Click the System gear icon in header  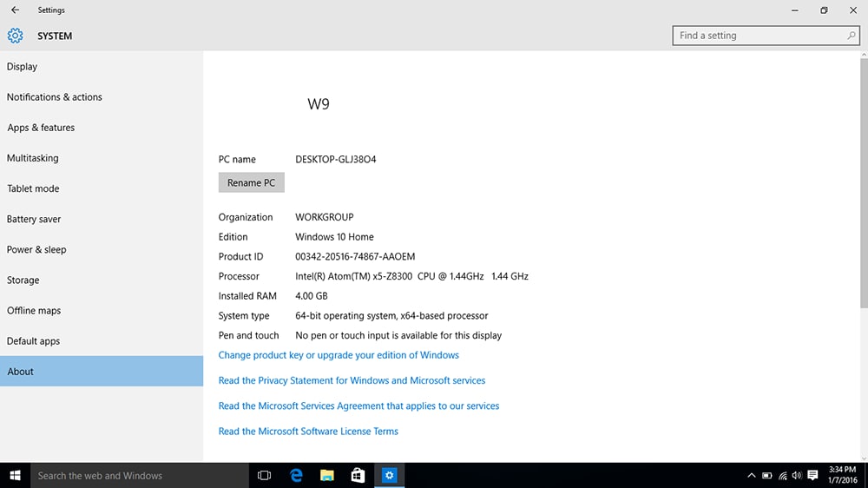click(x=15, y=36)
